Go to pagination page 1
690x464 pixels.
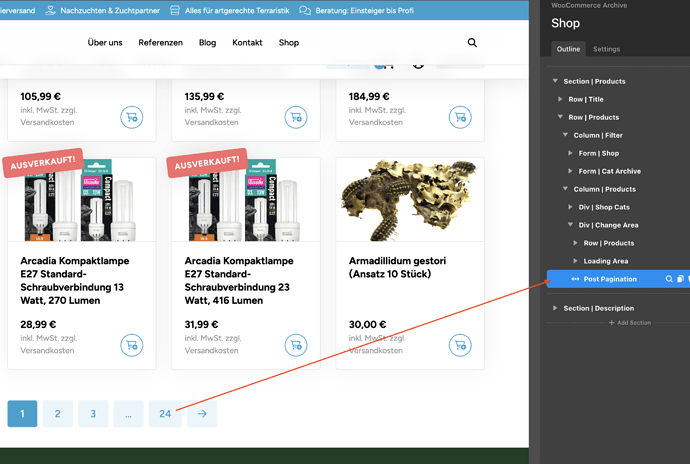(22, 414)
